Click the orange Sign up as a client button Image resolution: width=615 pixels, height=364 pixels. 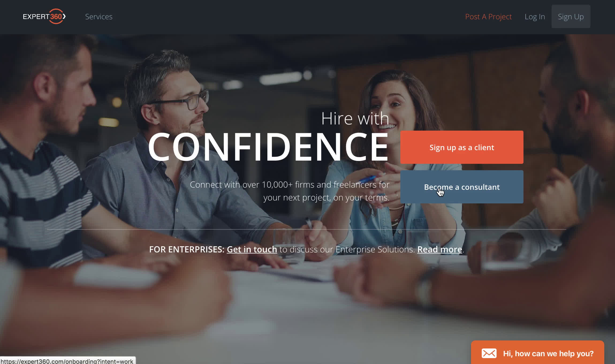click(462, 147)
